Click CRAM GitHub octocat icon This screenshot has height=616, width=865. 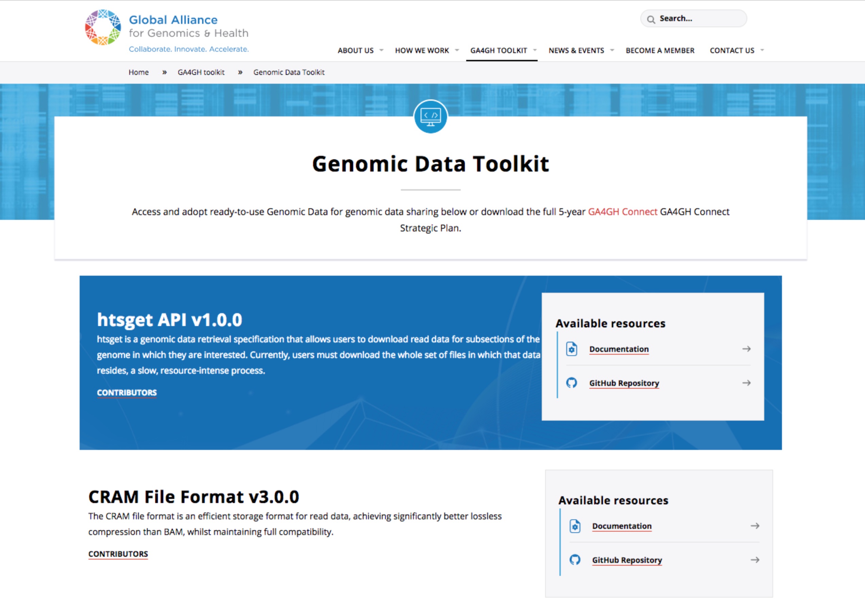coord(575,560)
